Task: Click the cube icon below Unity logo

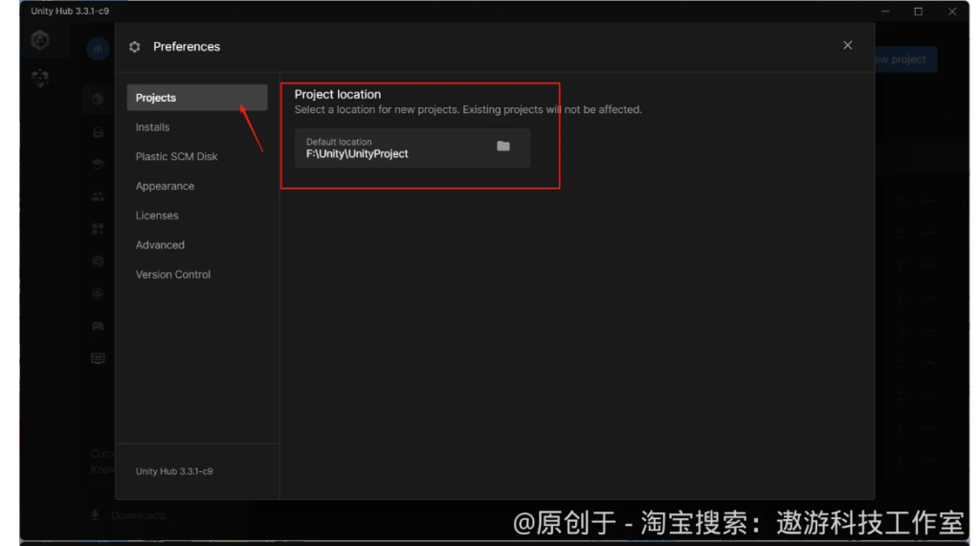Action: pyautogui.click(x=40, y=78)
